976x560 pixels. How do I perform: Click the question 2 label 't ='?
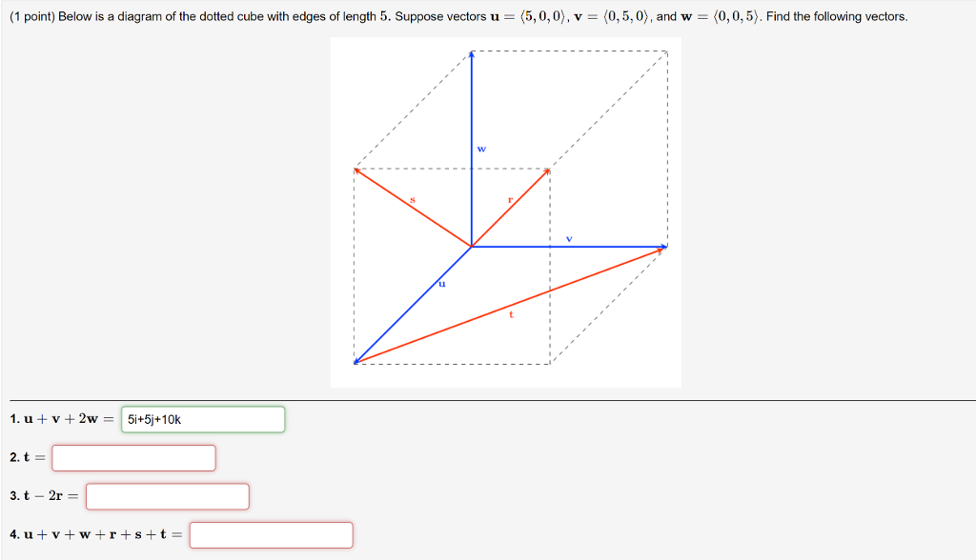click(x=28, y=457)
